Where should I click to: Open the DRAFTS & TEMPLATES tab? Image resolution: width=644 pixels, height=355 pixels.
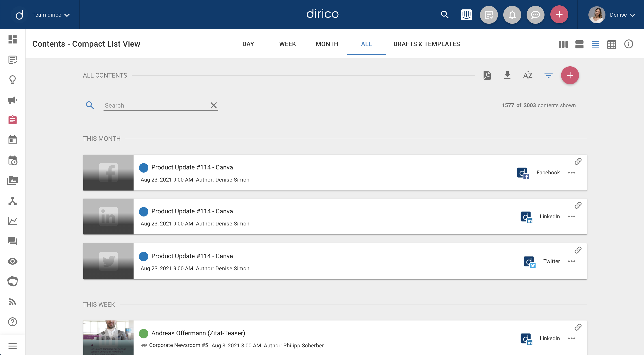click(426, 44)
